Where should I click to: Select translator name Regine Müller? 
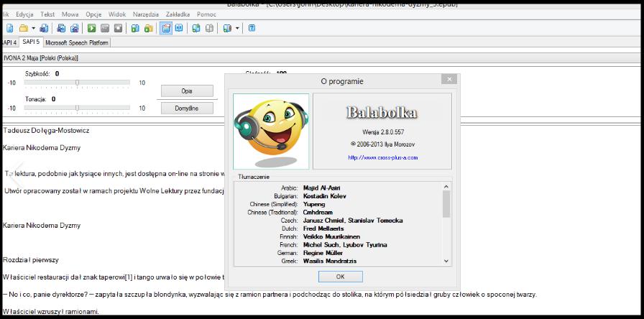pos(323,253)
